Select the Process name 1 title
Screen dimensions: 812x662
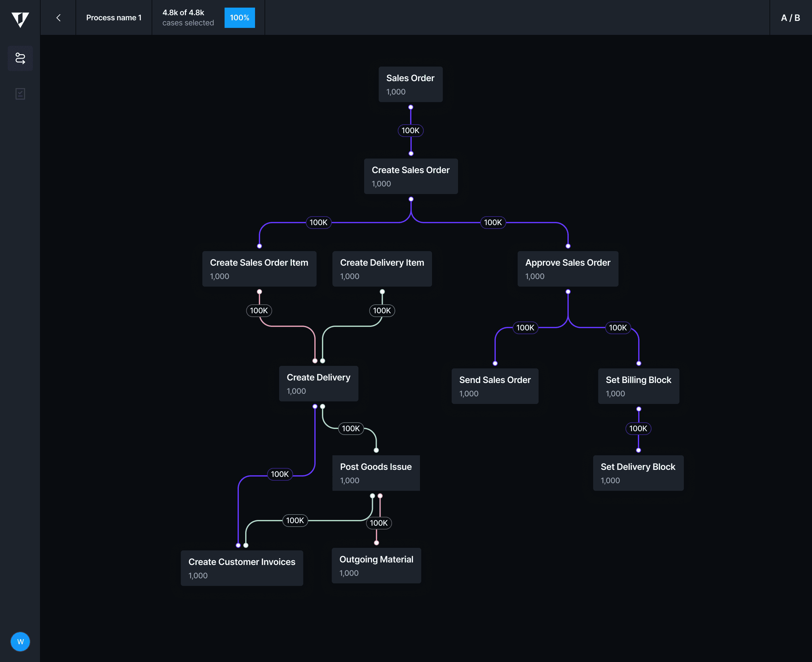click(114, 17)
